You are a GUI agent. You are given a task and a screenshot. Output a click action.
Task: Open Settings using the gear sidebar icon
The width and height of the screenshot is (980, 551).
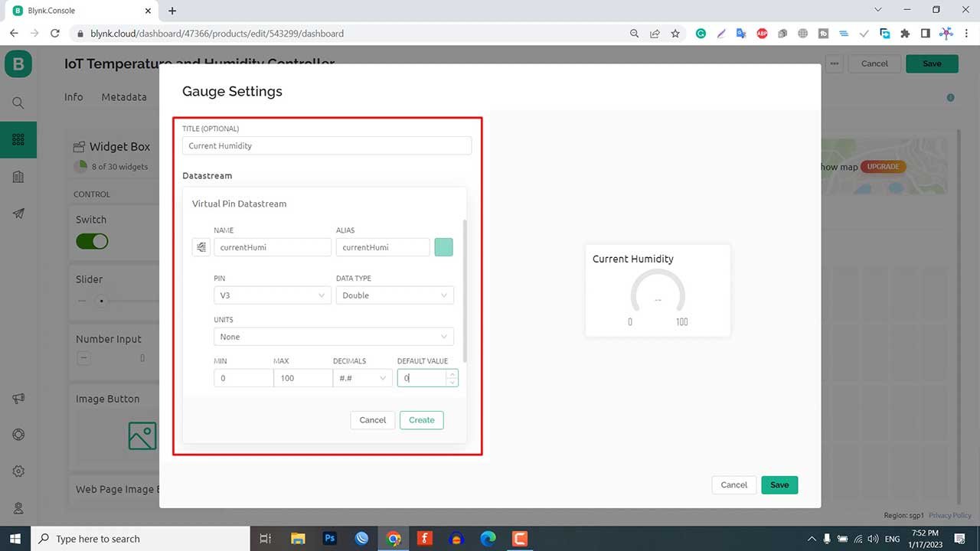coord(18,471)
